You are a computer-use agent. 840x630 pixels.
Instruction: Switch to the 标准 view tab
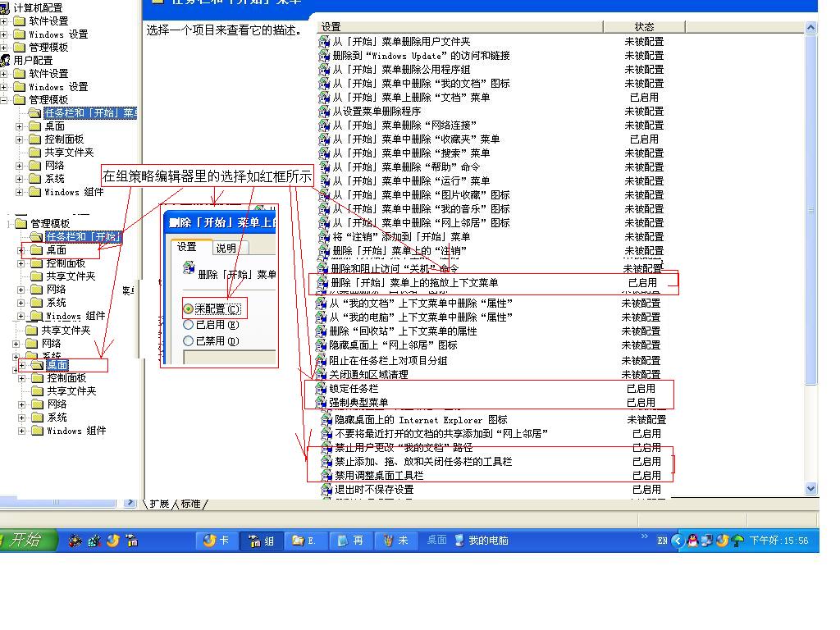pyautogui.click(x=190, y=504)
